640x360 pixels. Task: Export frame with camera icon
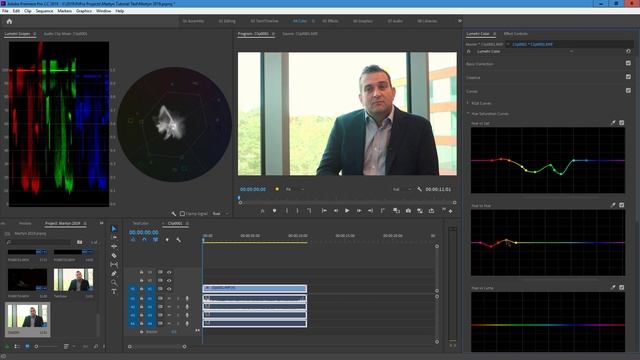408,211
